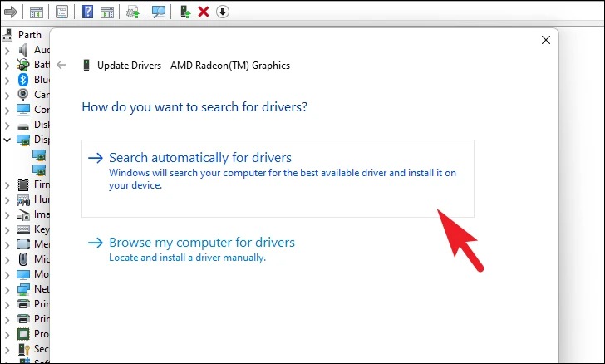This screenshot has height=364, width=605.
Task: Expand the Processors category chevron
Action: 7,334
